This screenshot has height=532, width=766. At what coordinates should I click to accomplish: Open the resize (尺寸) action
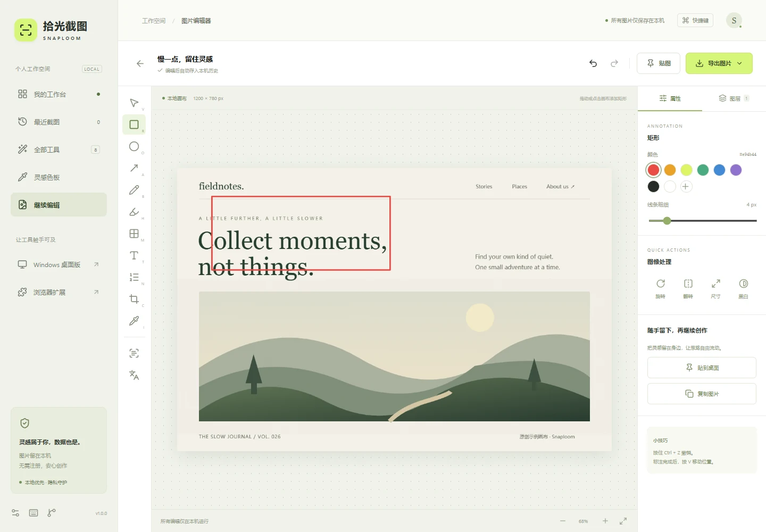(x=716, y=288)
